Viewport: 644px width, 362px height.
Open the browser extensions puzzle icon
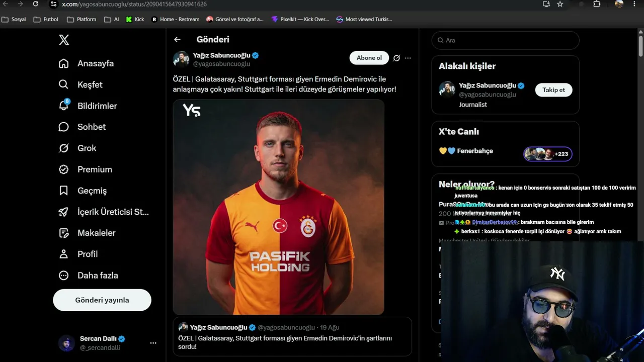coord(597,4)
